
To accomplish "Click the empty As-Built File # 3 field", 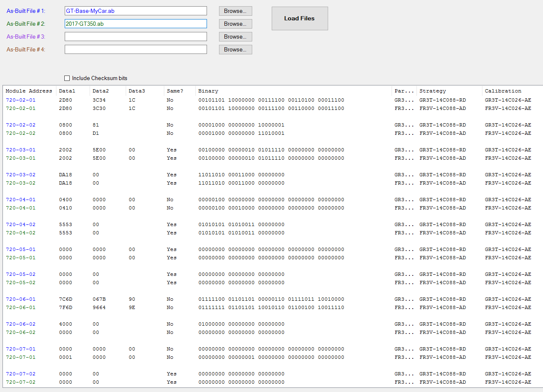I will coord(136,37).
